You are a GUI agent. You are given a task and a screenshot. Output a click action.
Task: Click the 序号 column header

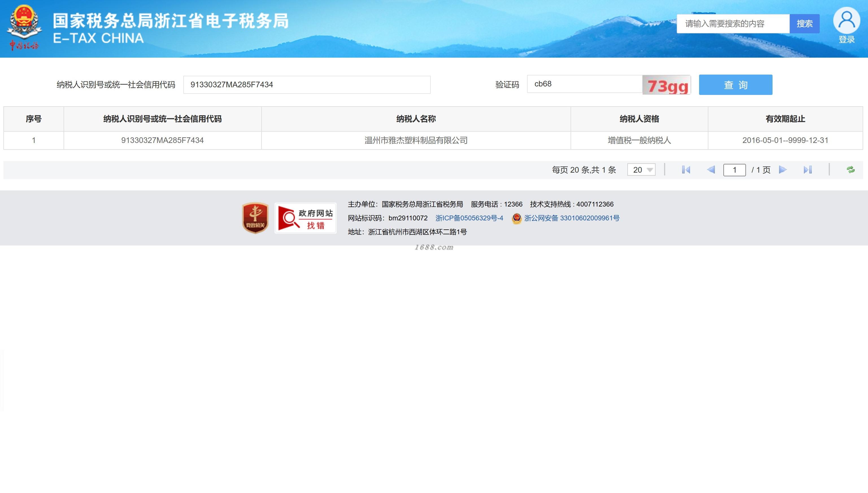[x=34, y=119]
